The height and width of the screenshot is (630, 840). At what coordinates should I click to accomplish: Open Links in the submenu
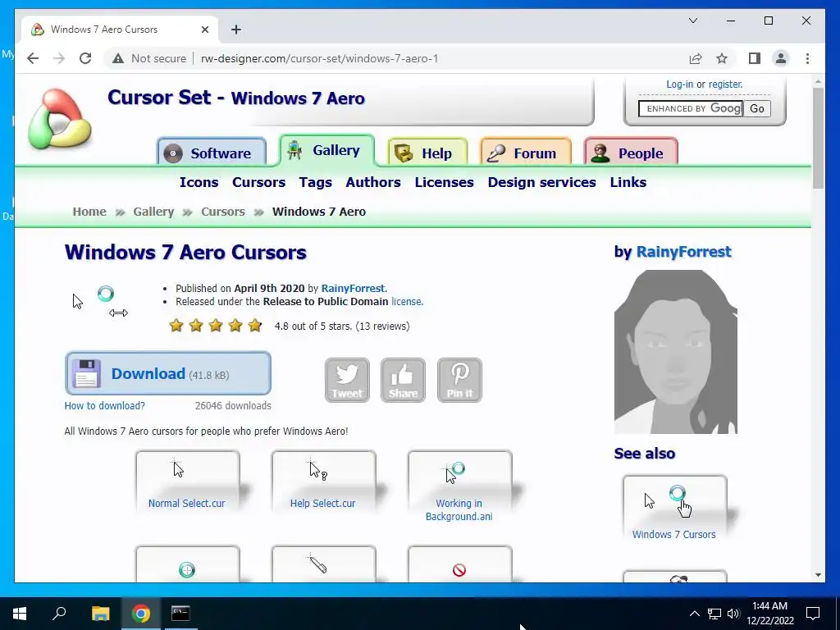coord(628,182)
